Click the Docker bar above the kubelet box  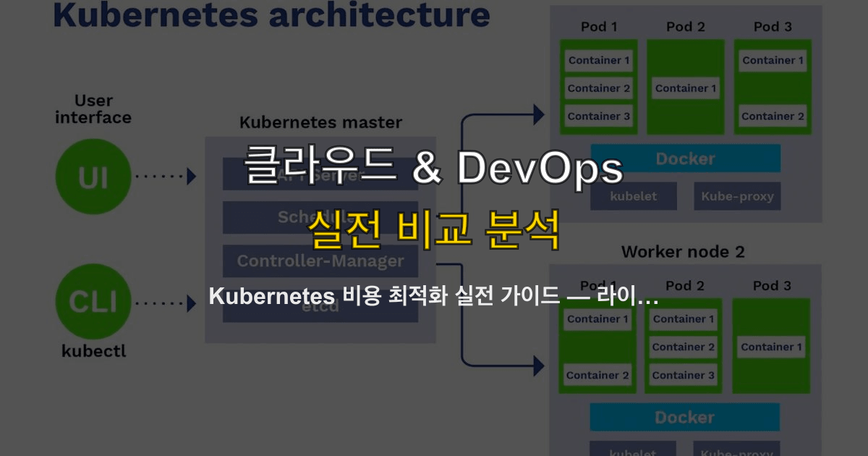click(685, 159)
